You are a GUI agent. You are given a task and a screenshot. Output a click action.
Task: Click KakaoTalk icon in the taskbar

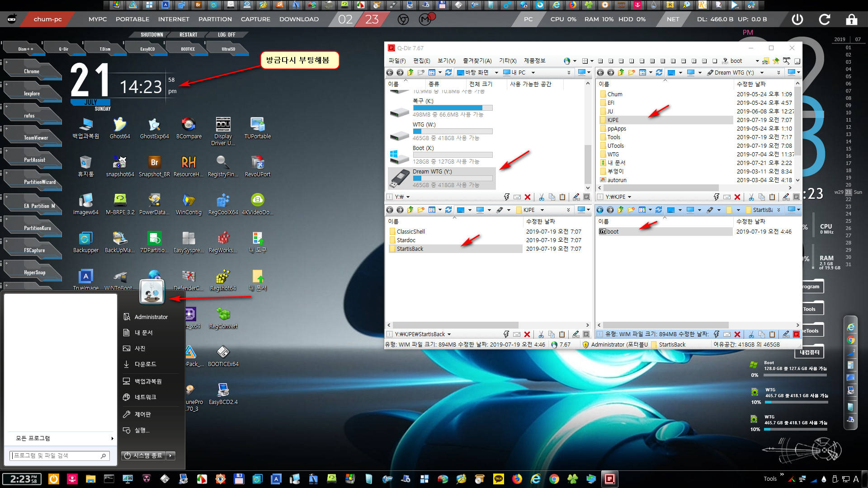498,479
